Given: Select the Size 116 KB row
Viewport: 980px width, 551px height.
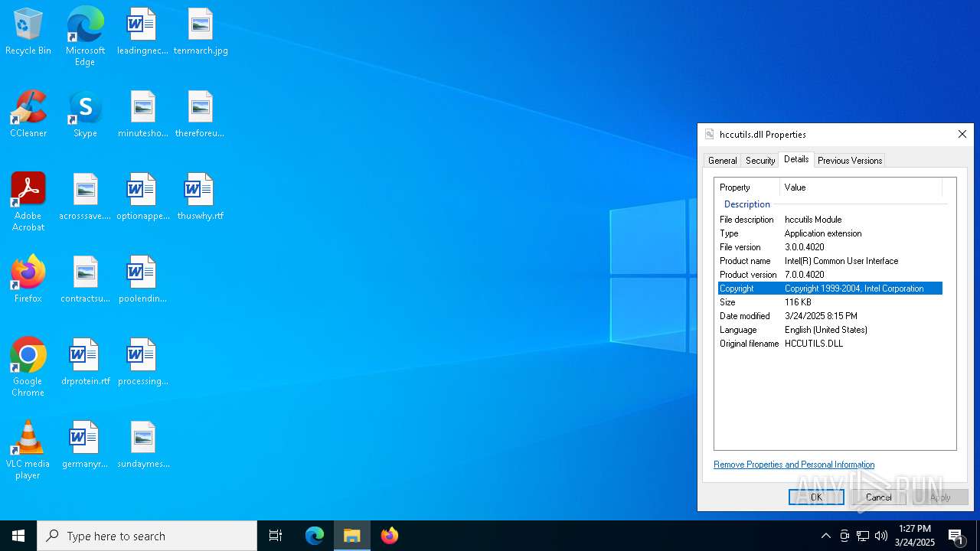Looking at the screenshot, I should pyautogui.click(x=830, y=302).
